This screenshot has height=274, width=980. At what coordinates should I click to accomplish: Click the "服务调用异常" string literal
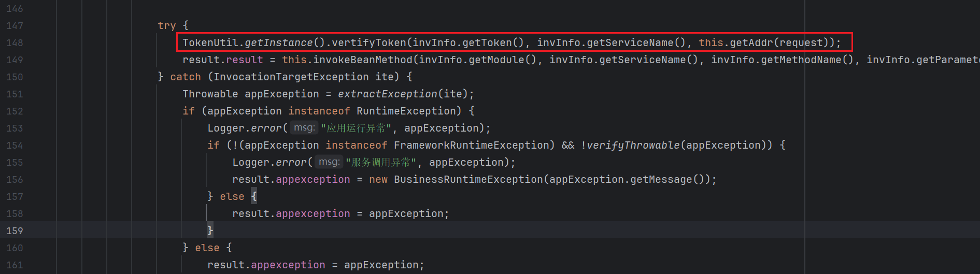point(380,163)
